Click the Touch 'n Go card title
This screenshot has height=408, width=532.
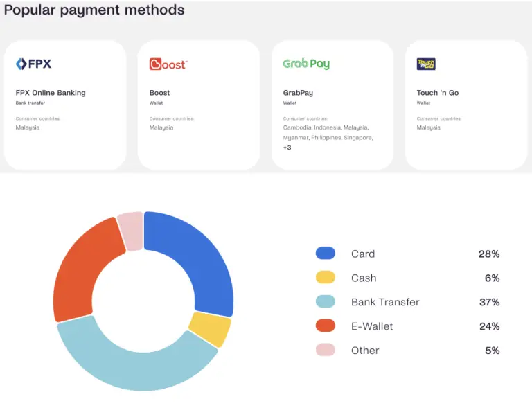(437, 93)
